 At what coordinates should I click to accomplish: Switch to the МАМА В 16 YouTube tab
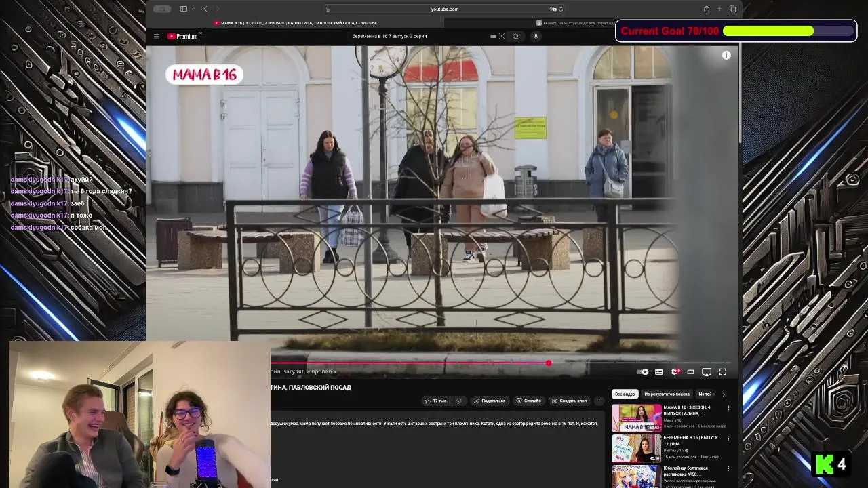[295, 23]
